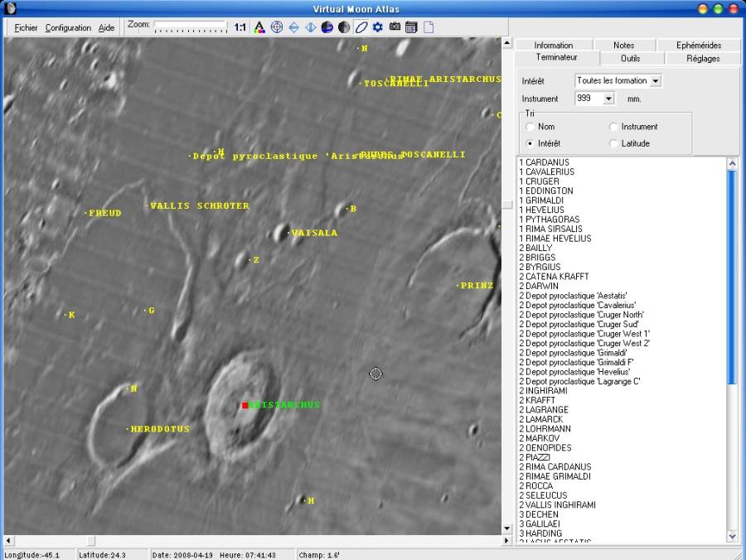
Task: Open settings with the blue gear icon
Action: [x=378, y=27]
